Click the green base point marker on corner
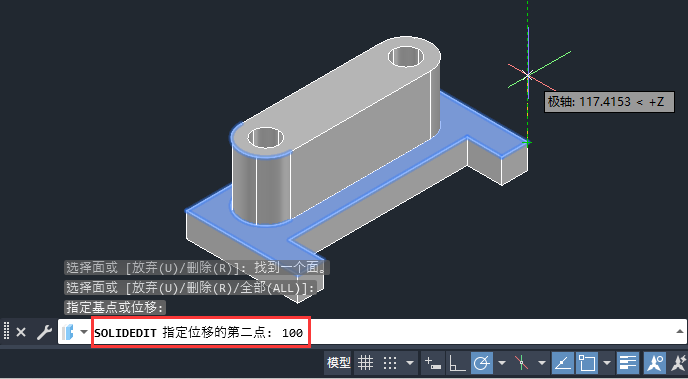688x379 pixels. (527, 142)
